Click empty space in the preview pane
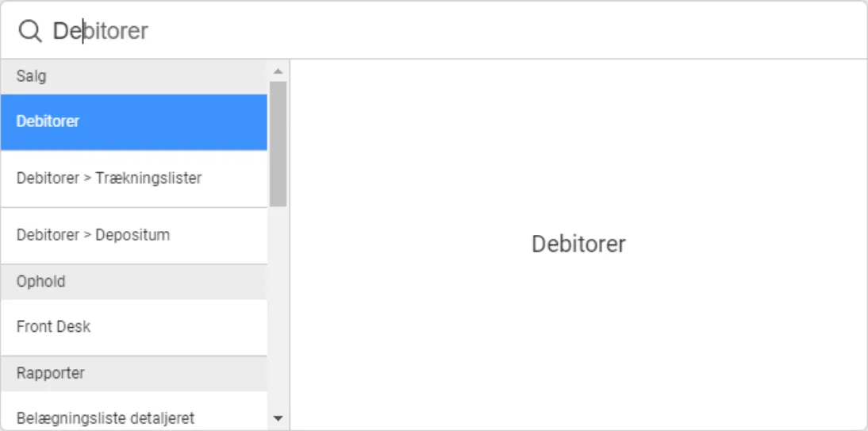The image size is (868, 431). pos(578,357)
